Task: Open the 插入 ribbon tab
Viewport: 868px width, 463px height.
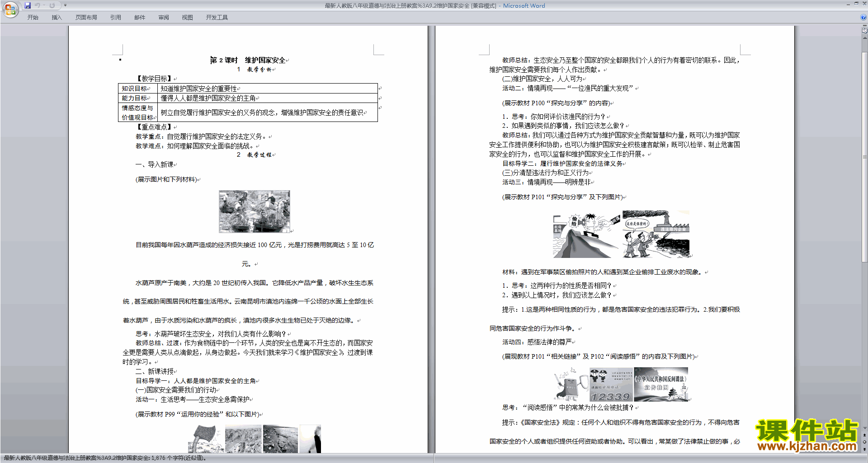Action: pyautogui.click(x=57, y=18)
